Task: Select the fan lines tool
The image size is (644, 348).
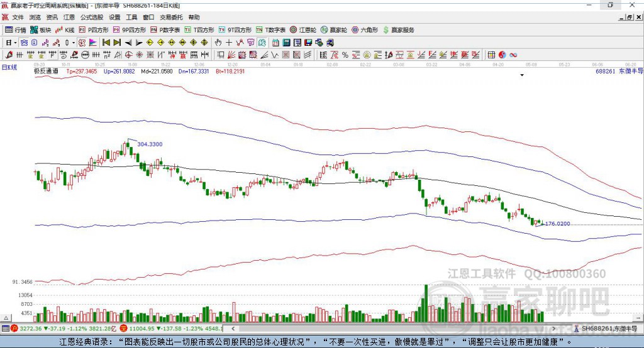Action: (x=231, y=55)
